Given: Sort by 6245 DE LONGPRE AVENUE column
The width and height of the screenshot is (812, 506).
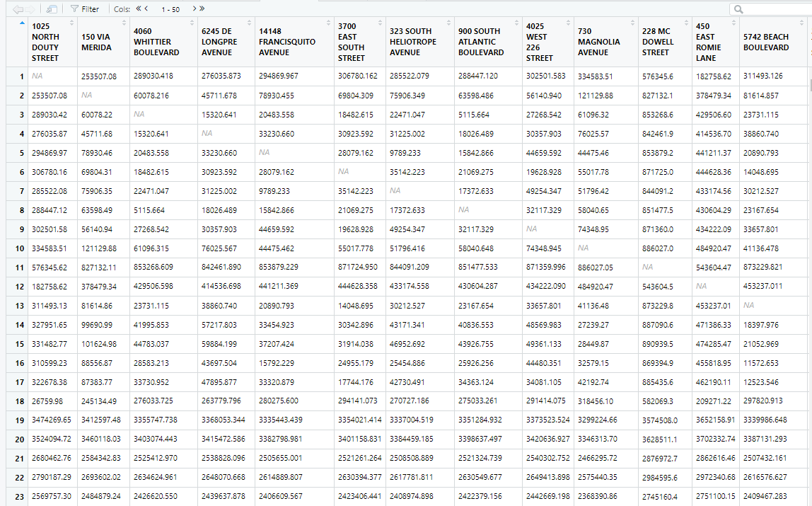Looking at the screenshot, I should pos(249,23).
